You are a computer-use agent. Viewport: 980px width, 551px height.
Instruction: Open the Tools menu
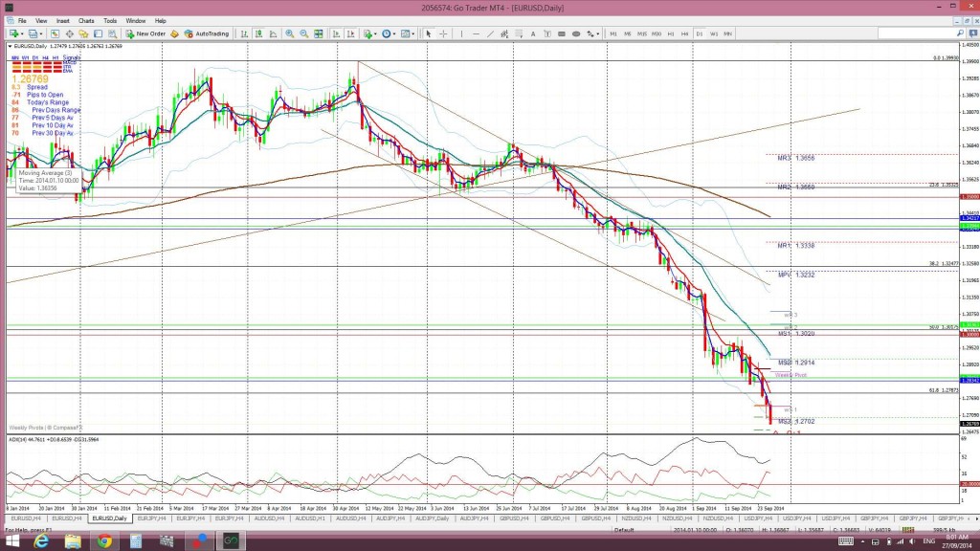tap(110, 21)
